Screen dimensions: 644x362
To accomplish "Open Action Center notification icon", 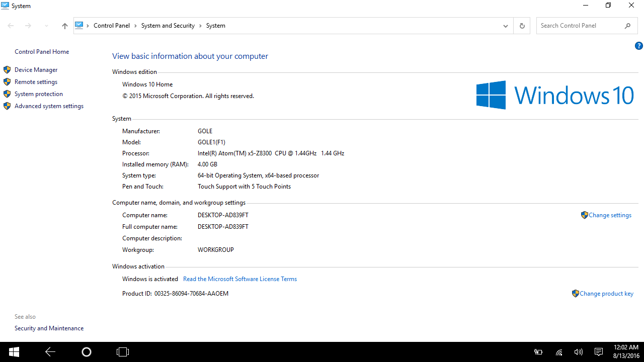I will tap(599, 352).
